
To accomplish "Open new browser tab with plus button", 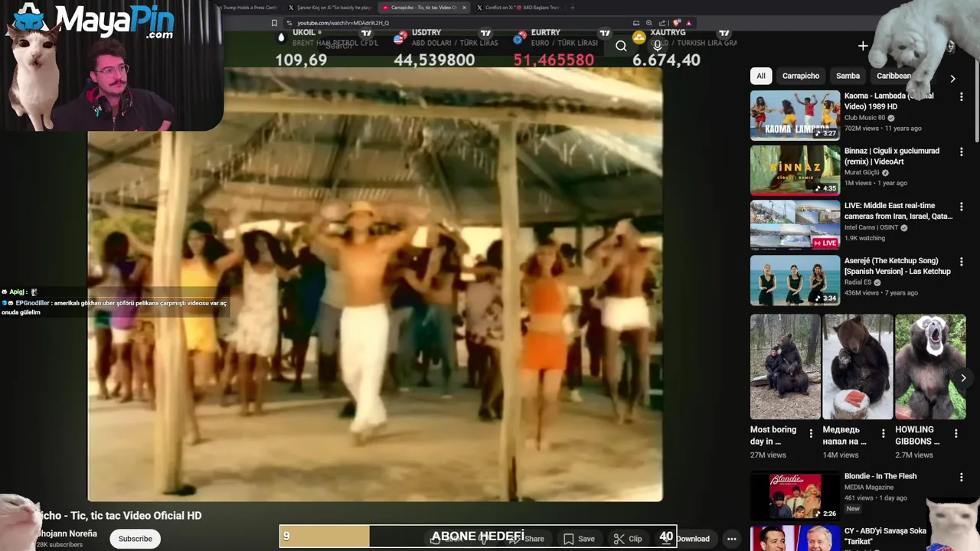I will coord(572,8).
